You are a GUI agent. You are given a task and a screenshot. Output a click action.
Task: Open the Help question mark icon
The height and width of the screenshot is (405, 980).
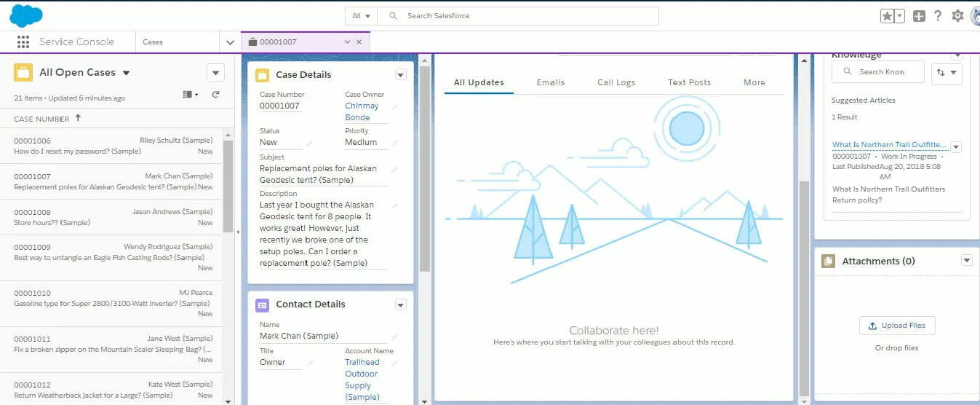[x=938, y=16]
